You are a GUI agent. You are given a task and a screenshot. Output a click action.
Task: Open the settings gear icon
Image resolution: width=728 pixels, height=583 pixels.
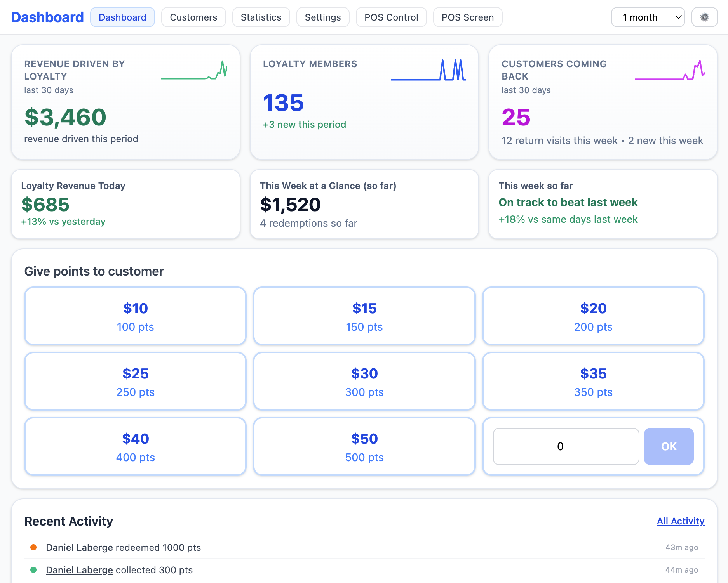[x=705, y=17]
